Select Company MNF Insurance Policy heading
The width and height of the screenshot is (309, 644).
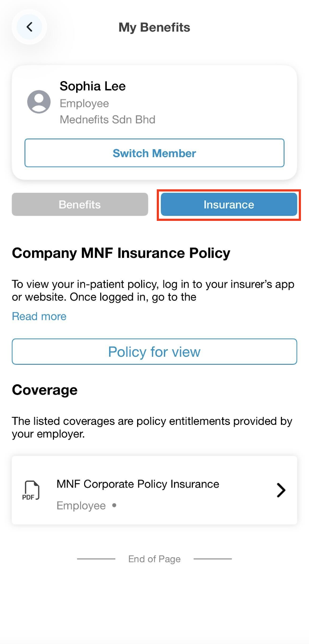click(121, 253)
